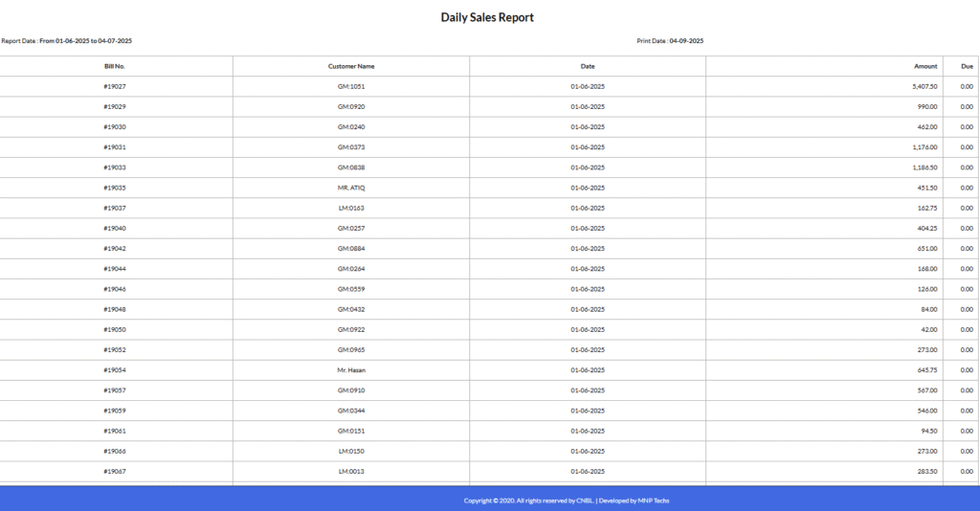Click the Print Date 04-09-2025 text

click(x=670, y=40)
